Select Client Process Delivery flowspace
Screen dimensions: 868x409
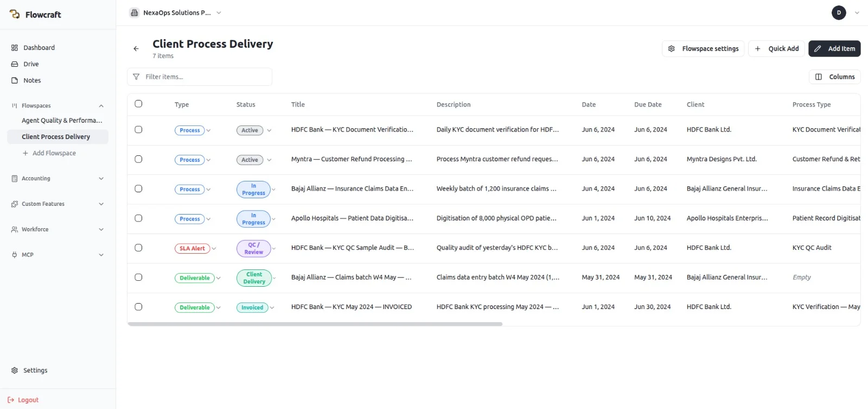pos(58,137)
